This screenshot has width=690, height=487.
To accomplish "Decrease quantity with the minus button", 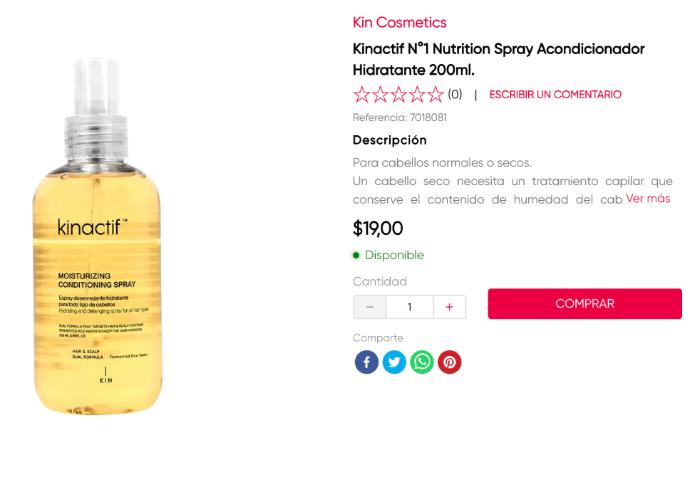I will 370,307.
